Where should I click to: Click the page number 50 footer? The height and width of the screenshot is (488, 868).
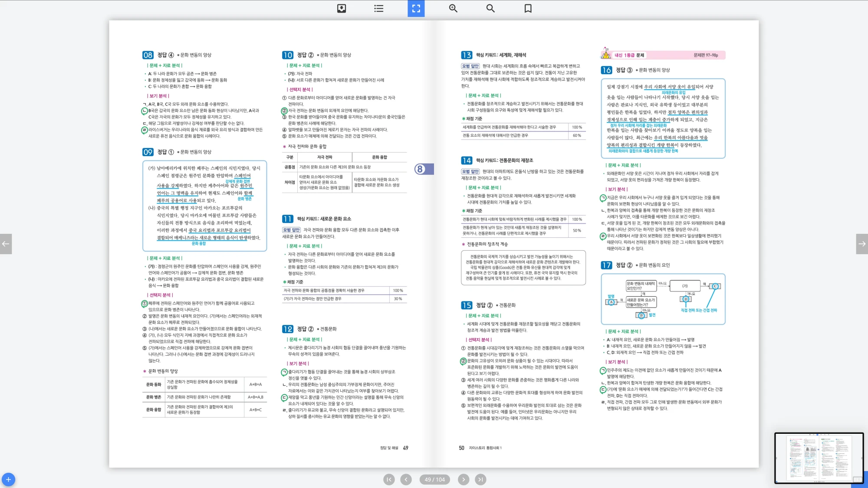click(461, 448)
